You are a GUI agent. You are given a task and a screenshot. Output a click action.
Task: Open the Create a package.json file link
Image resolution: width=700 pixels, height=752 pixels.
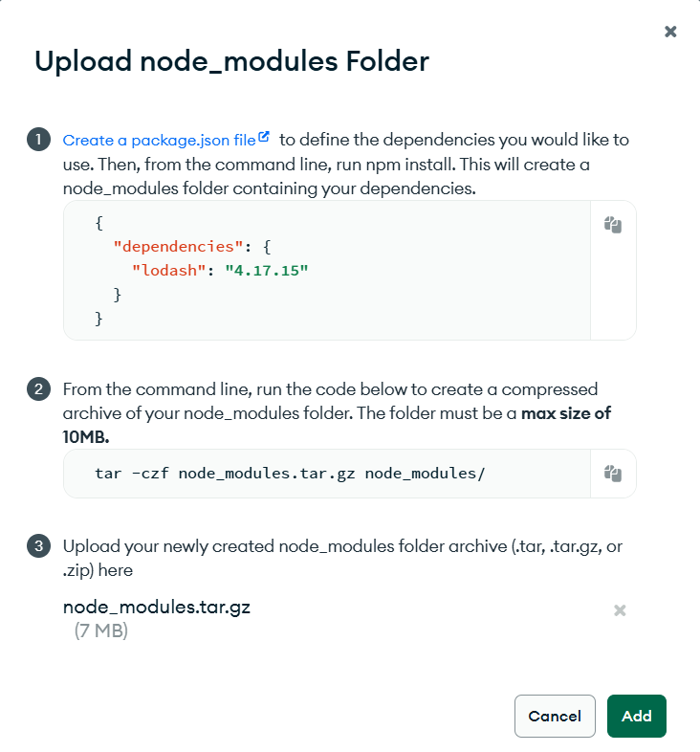[x=159, y=140]
